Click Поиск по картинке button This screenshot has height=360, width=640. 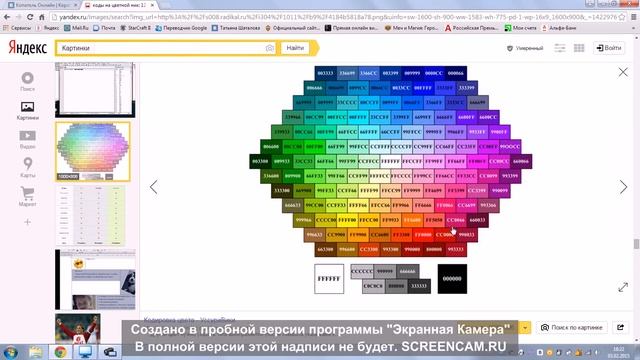[x=571, y=327]
